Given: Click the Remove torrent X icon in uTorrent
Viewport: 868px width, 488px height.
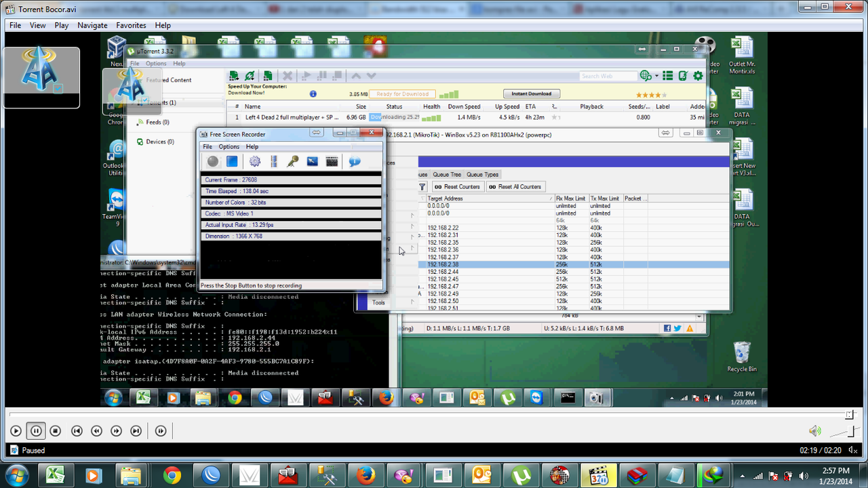Looking at the screenshot, I should point(288,76).
